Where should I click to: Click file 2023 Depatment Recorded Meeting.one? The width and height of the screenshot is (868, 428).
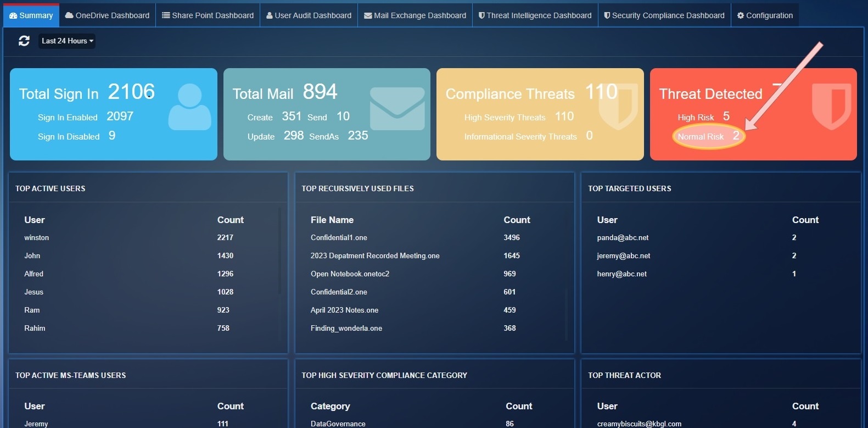click(375, 256)
